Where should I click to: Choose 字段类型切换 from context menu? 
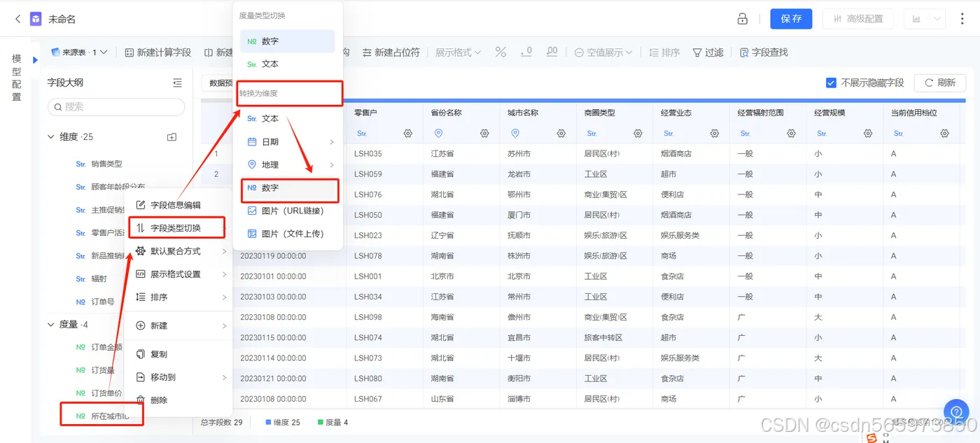click(x=177, y=227)
